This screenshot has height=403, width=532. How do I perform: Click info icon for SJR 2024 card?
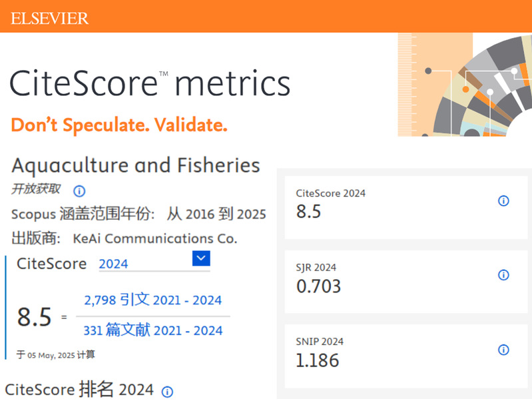(503, 274)
